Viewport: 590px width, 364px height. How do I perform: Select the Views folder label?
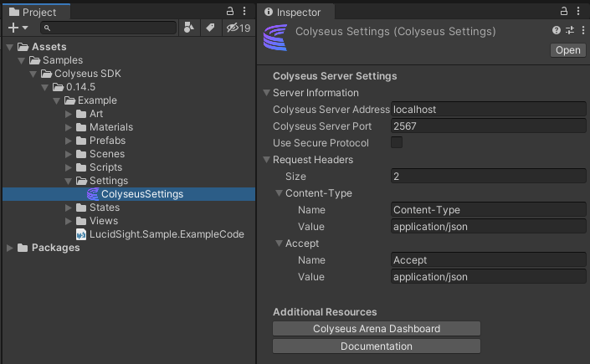(x=104, y=221)
